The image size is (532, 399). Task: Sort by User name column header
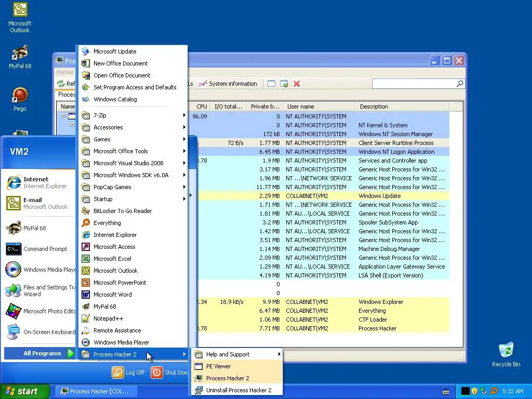pyautogui.click(x=319, y=107)
